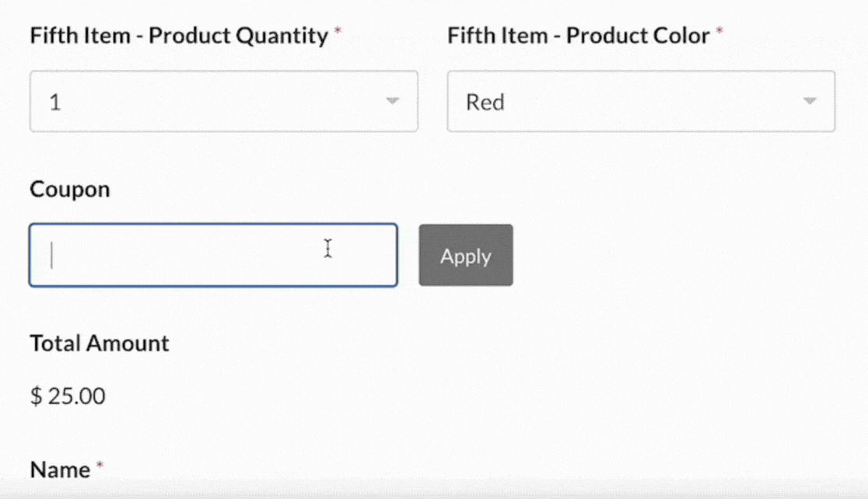868x499 pixels.
Task: Click the Fifth Item - Product Color label
Action: coord(579,36)
